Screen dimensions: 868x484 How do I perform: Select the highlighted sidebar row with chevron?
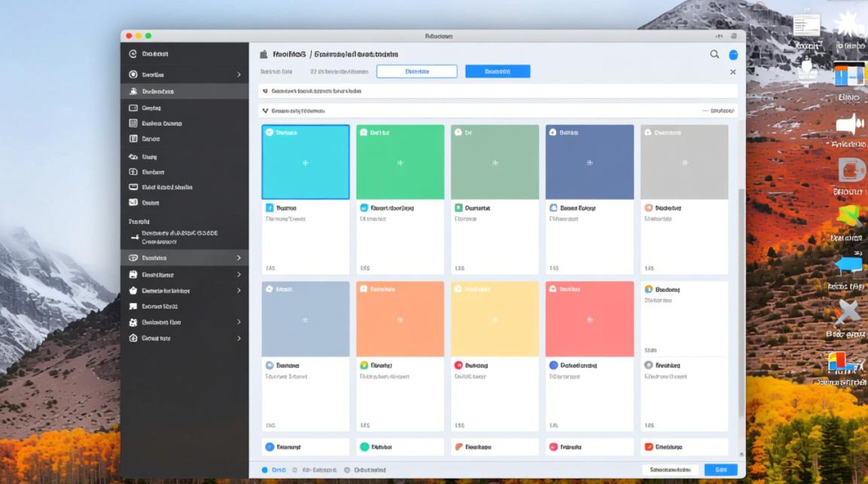(184, 257)
